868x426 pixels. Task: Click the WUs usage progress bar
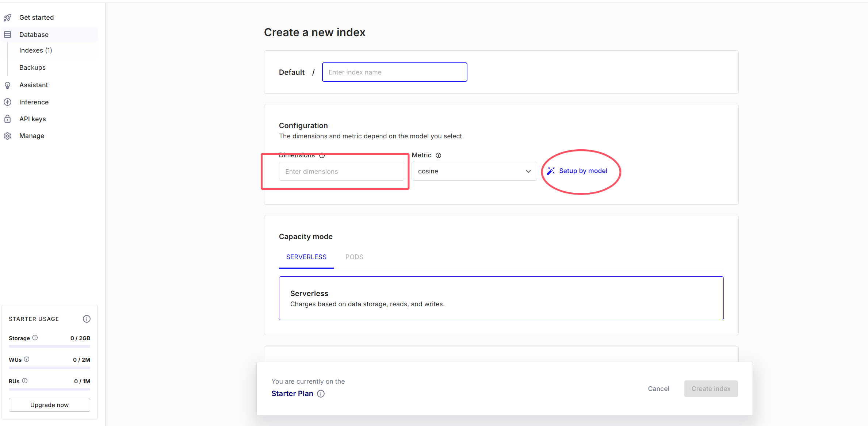(49, 368)
